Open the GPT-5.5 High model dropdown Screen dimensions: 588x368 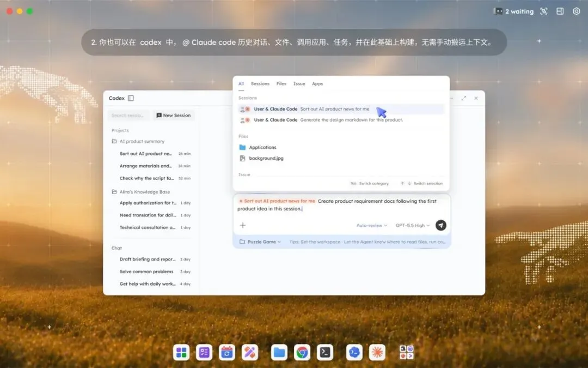coord(413,225)
